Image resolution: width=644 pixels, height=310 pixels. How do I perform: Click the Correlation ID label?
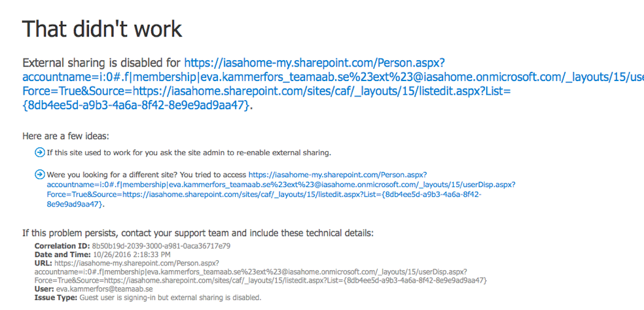pos(62,246)
